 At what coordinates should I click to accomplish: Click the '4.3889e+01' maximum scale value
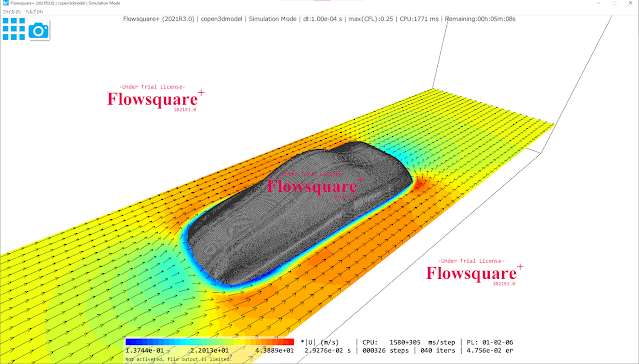274,351
